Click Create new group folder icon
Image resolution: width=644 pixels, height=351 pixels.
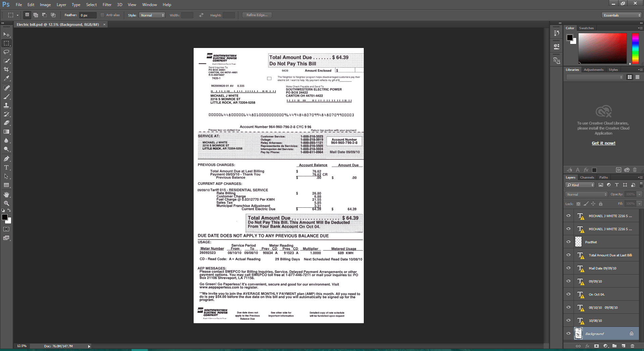[x=614, y=346]
